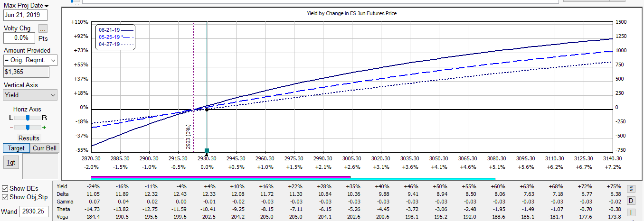Click the 04-27-19 legend entry

click(x=116, y=44)
